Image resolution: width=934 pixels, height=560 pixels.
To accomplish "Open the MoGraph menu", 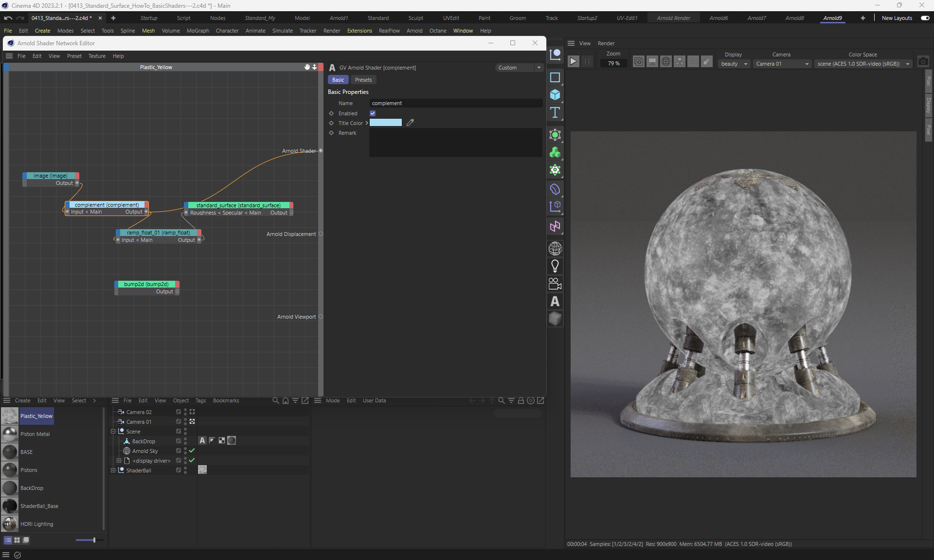I will tap(198, 31).
